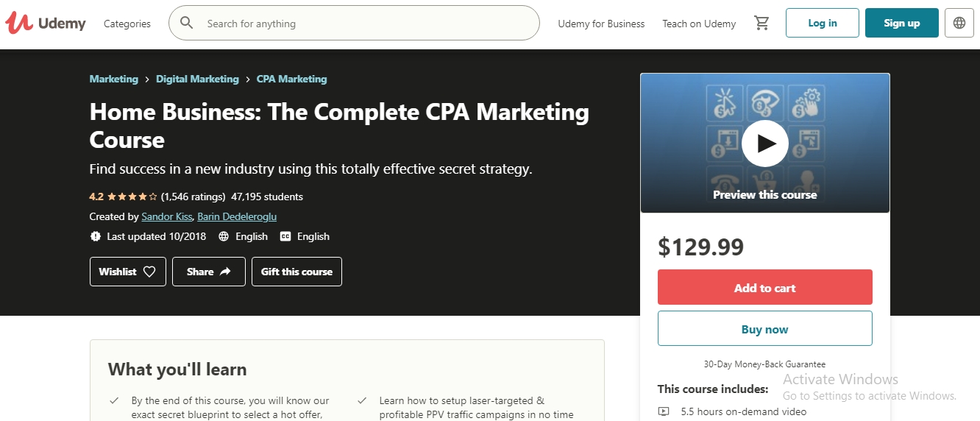Click the heart icon on Wishlist

coord(149,272)
